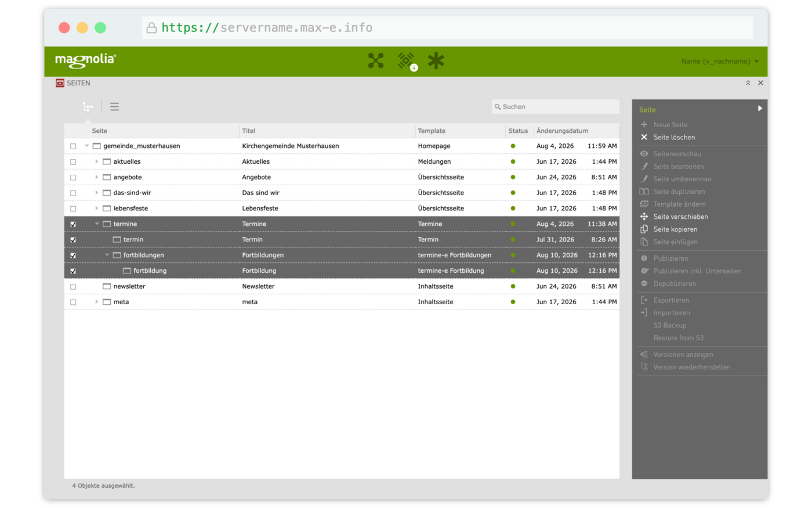The height and width of the screenshot is (508, 812).
Task: Click the icon beside Publizieren
Action: tap(644, 258)
